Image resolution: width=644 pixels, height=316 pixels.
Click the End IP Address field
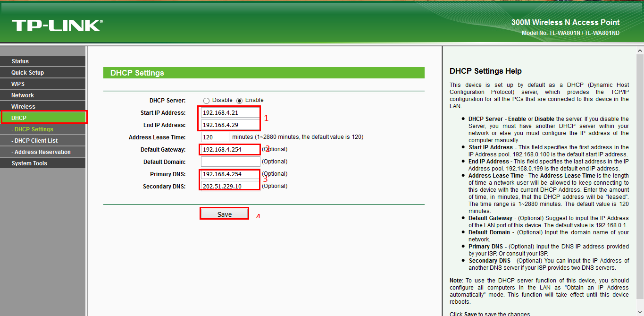click(230, 125)
